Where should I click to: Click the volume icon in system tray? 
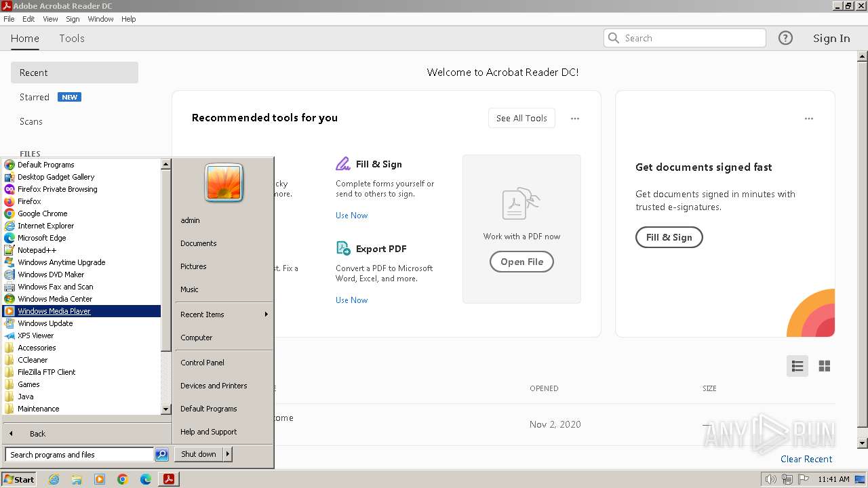click(771, 479)
